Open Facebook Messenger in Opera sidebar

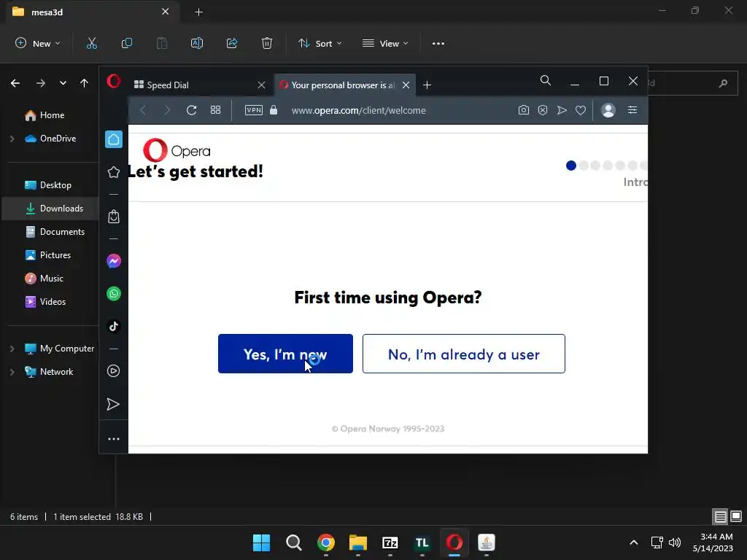tap(113, 261)
